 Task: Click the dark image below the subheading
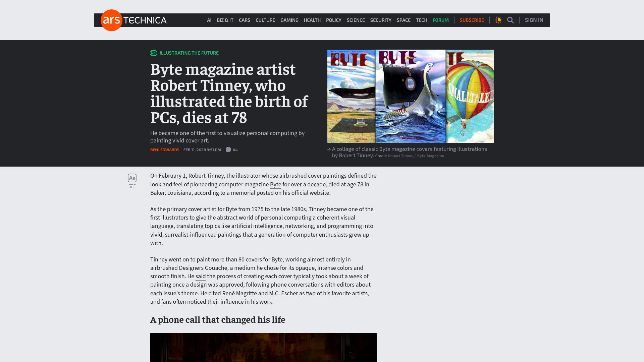(263, 347)
